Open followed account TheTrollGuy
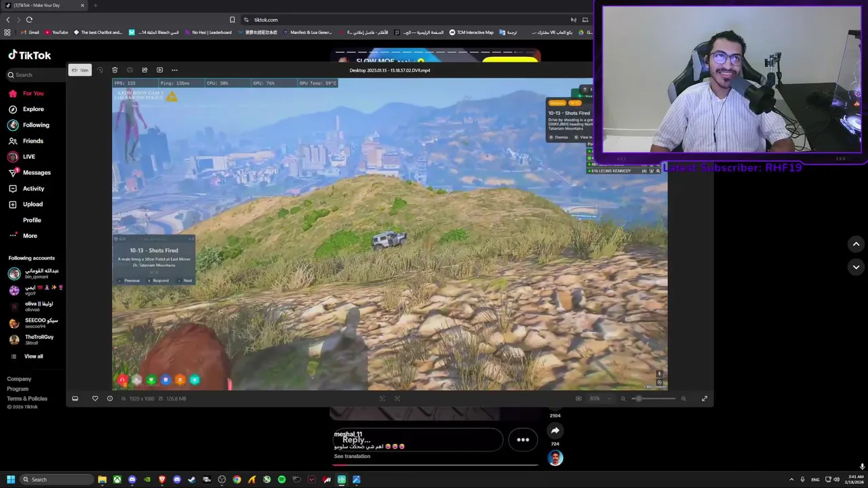Image resolution: width=868 pixels, height=488 pixels. [31, 340]
